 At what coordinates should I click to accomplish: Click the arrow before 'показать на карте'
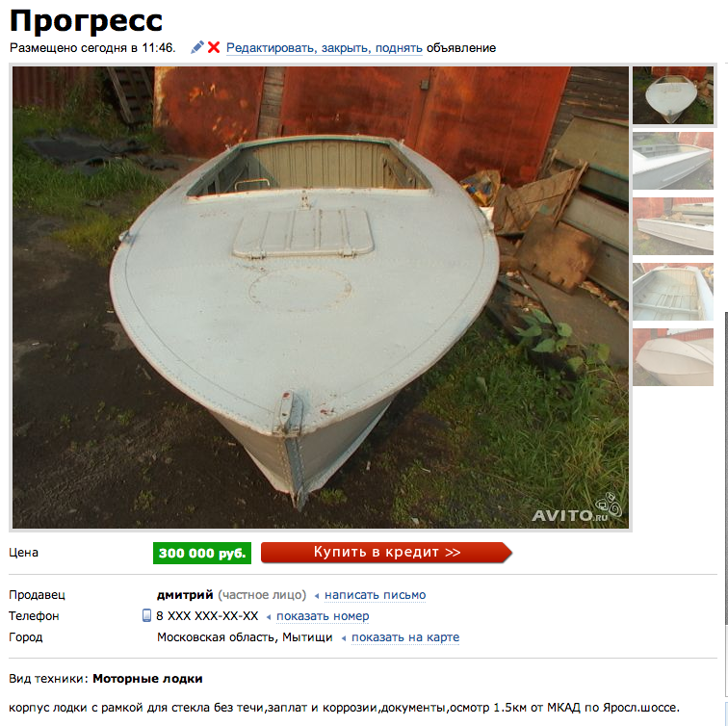[344, 638]
